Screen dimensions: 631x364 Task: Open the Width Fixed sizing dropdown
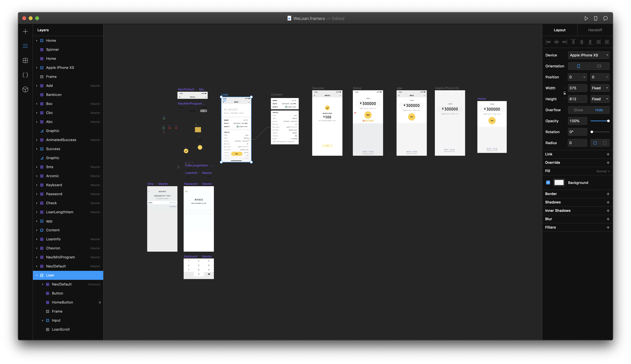tap(600, 88)
